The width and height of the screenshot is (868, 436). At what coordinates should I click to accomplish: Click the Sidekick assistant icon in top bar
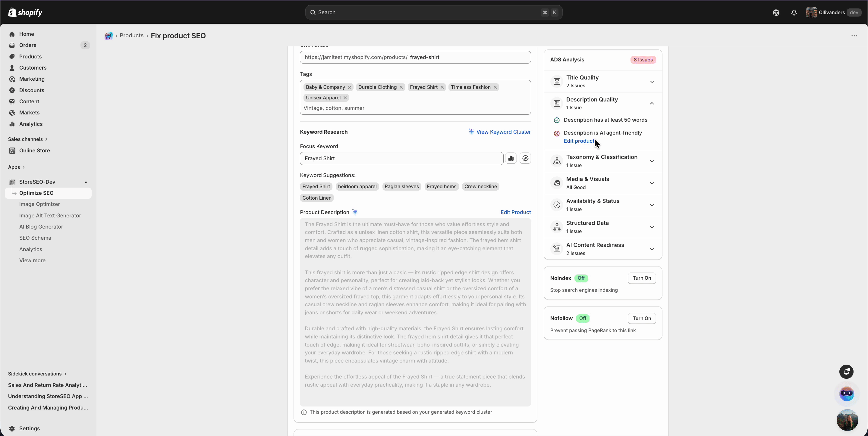tap(776, 12)
